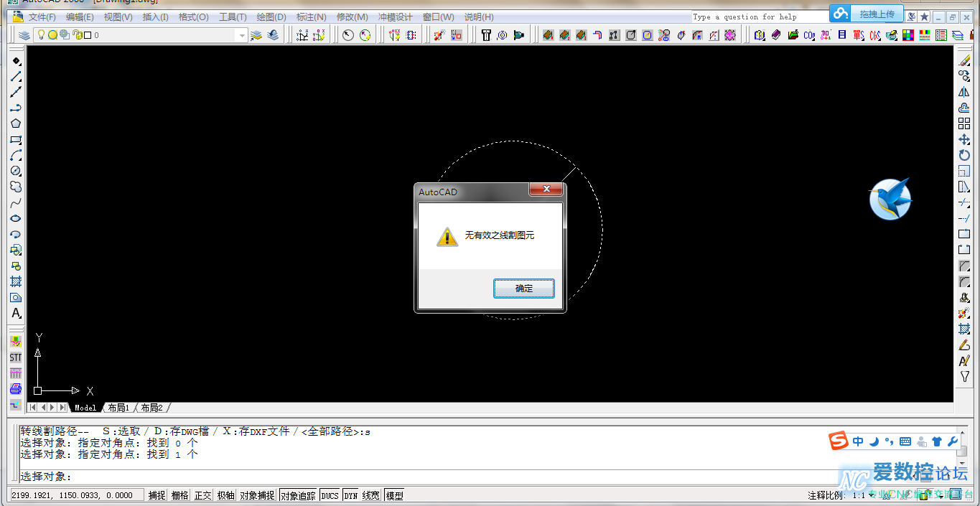
Task: Toggle 对象追踪 object tracking in status bar
Action: (298, 495)
